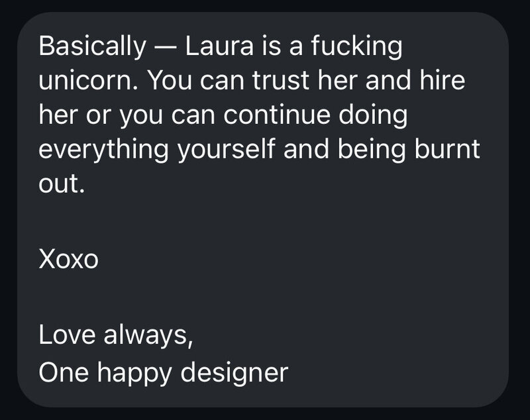Click the word "happy" in the signature
Screen dimensions: 530x420
click(x=134, y=374)
